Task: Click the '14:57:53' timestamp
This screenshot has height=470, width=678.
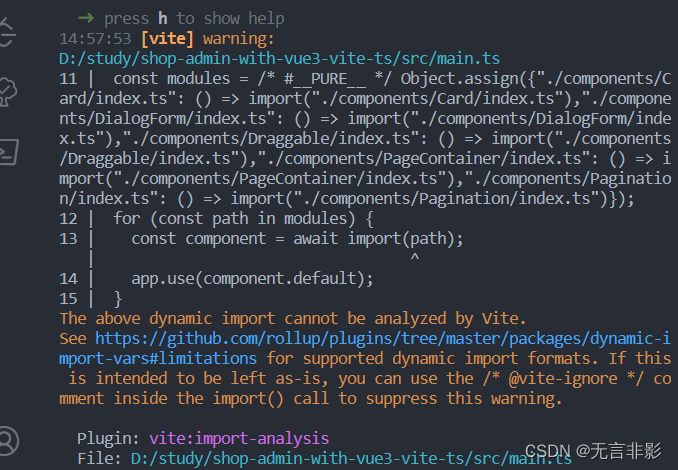Action: click(95, 39)
